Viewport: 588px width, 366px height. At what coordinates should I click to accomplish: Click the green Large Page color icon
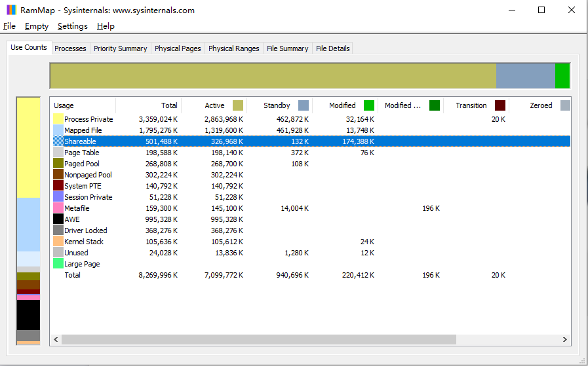click(x=58, y=264)
